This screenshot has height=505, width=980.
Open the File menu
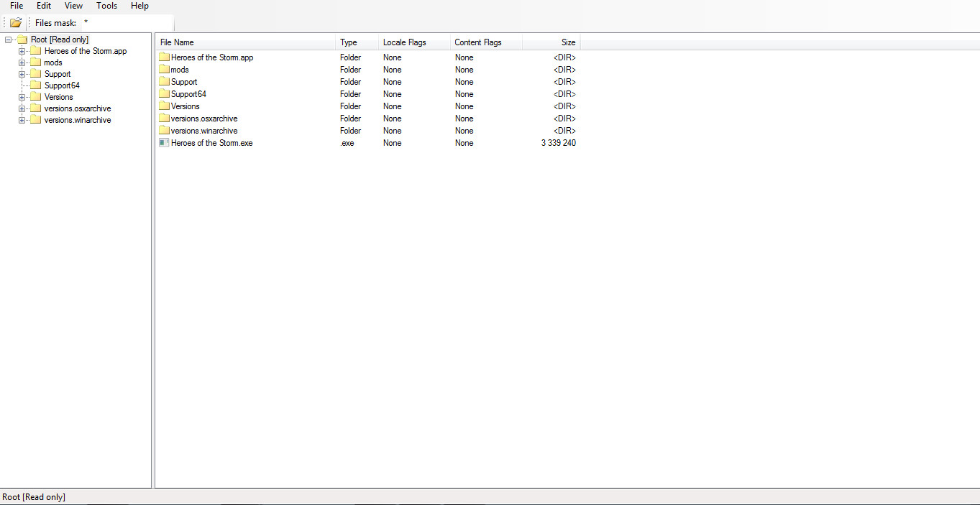pyautogui.click(x=17, y=6)
